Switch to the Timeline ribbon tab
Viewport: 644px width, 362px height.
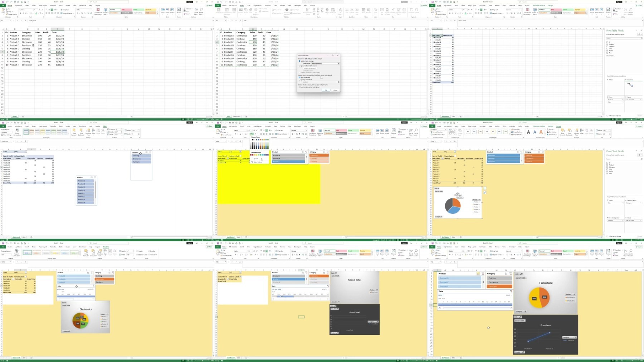click(106, 247)
